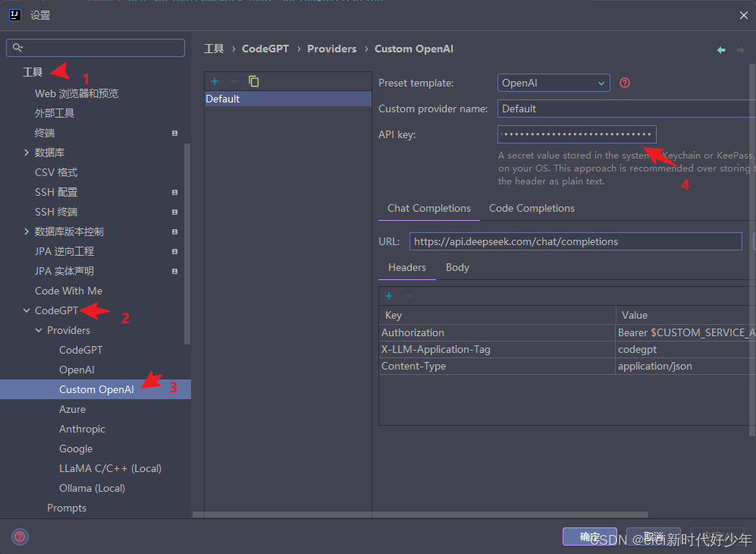Click project-level badge icon beside JPA 实体声明
The width and height of the screenshot is (756, 554).
click(174, 272)
